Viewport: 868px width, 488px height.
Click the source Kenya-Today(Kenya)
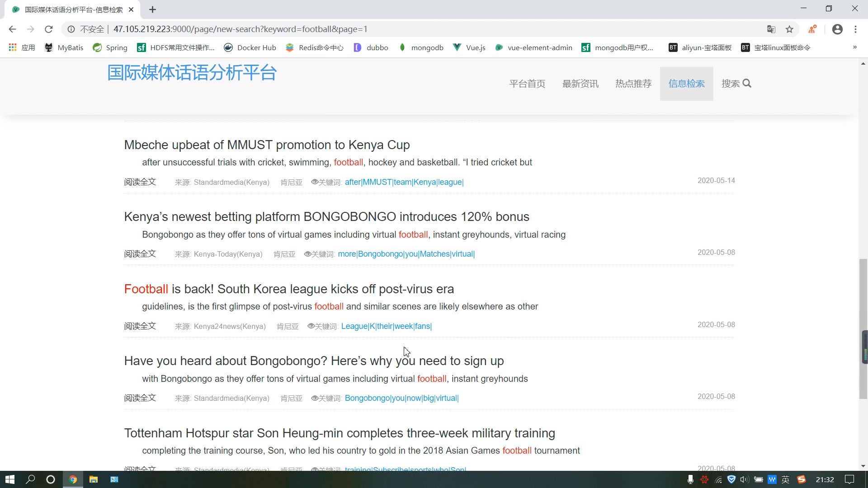tap(228, 254)
